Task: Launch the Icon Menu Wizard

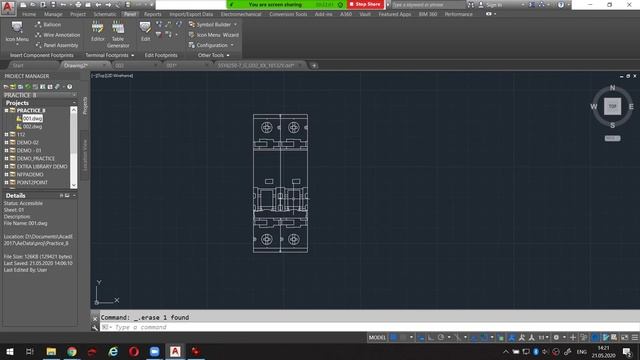Action: pyautogui.click(x=213, y=35)
